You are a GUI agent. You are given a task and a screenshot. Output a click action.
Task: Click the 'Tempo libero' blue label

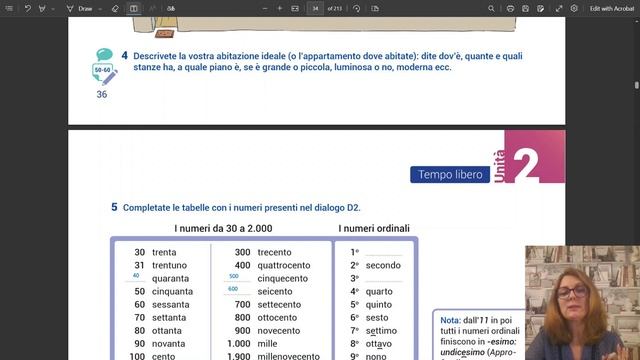450,174
